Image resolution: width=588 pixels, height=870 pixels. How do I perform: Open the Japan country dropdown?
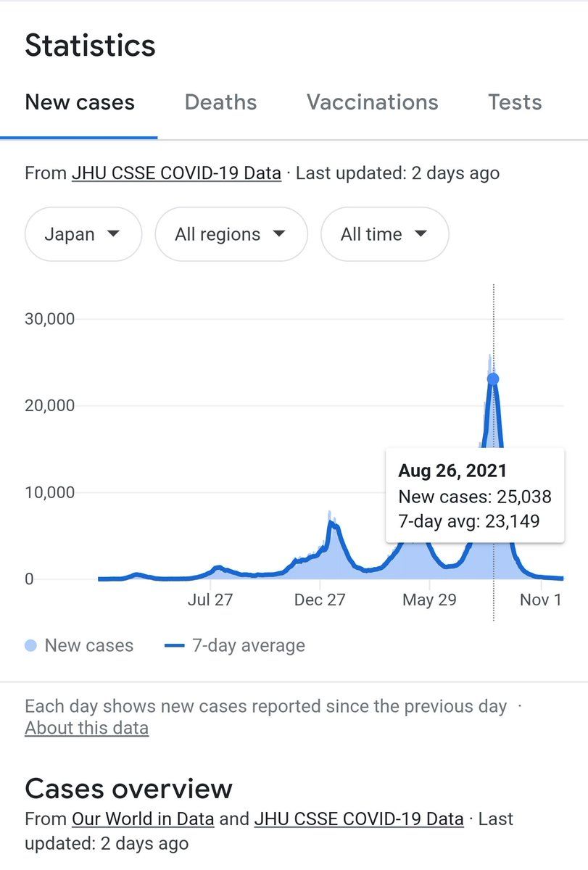click(83, 234)
